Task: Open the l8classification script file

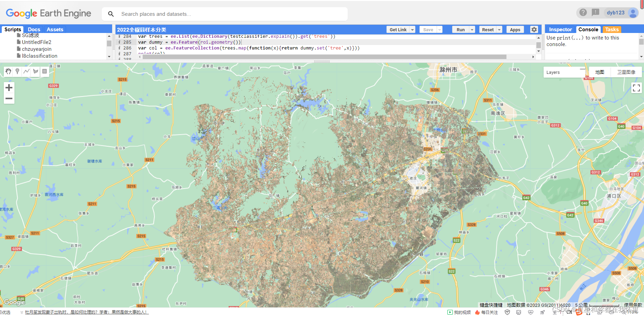Action: pyautogui.click(x=40, y=56)
